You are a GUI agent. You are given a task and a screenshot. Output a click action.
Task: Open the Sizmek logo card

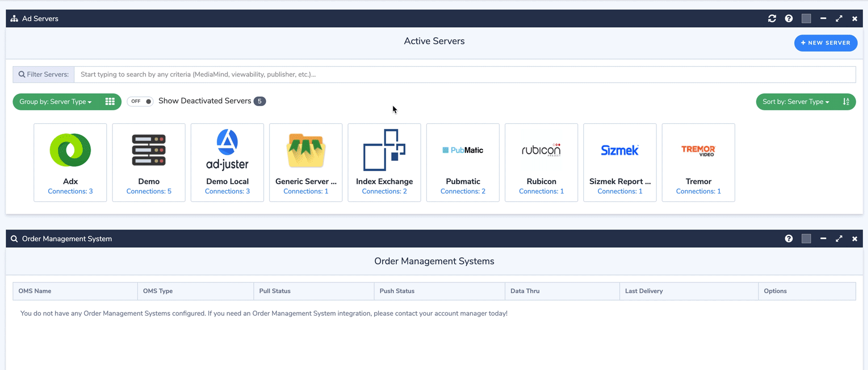(x=620, y=150)
